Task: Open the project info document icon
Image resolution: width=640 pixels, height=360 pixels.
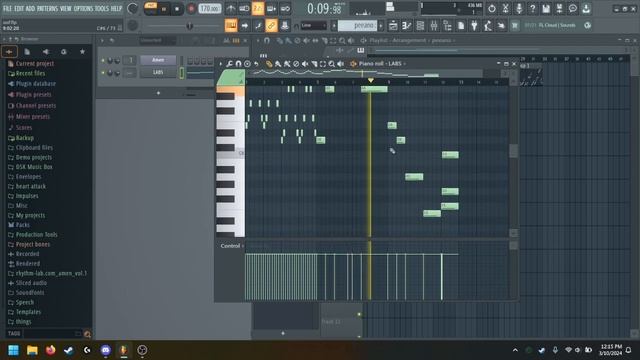Action: [x=461, y=25]
